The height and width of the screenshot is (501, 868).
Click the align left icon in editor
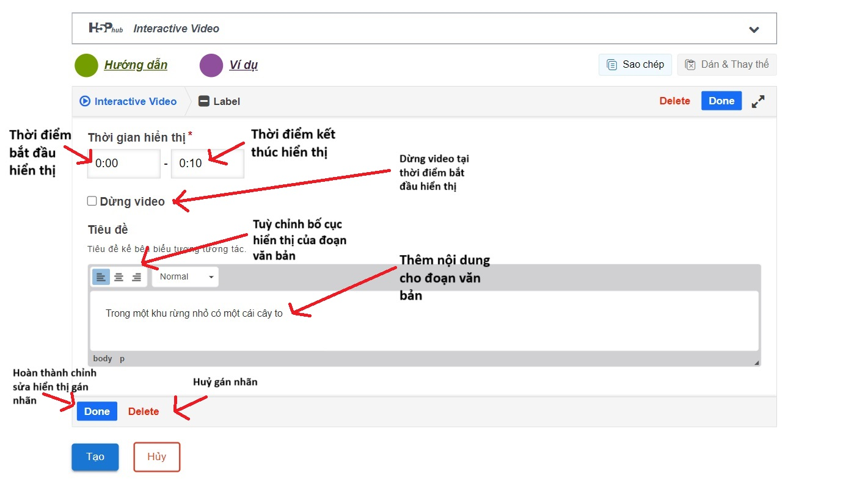(101, 277)
